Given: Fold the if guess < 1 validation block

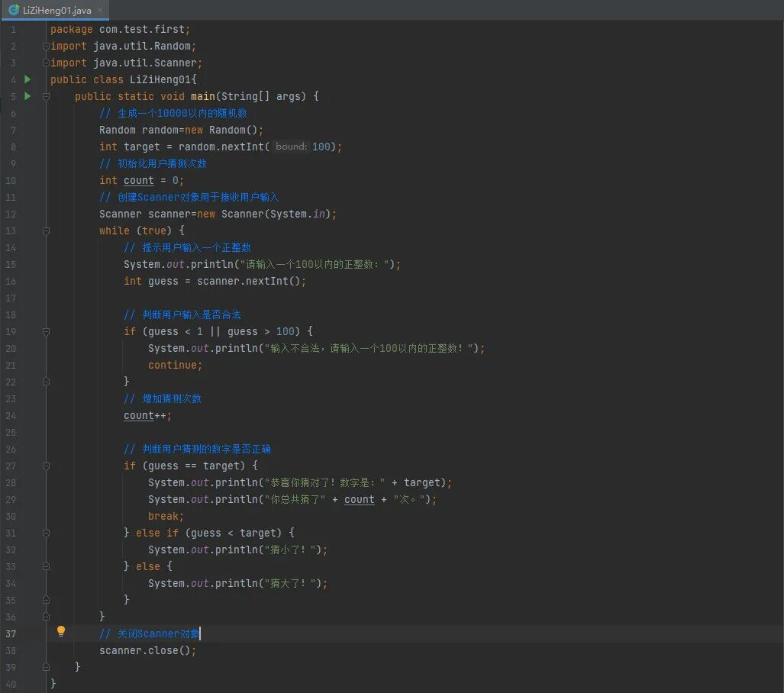Looking at the screenshot, I should (x=46, y=331).
